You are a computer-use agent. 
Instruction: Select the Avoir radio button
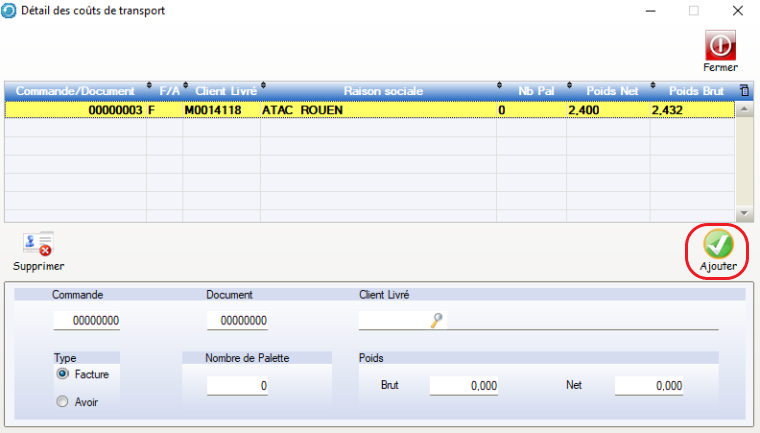click(63, 402)
